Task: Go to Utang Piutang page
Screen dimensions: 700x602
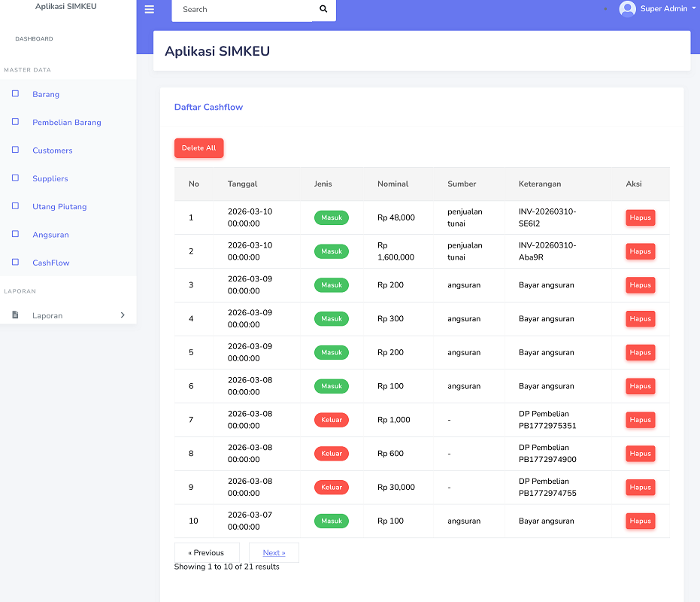Action: (x=59, y=207)
